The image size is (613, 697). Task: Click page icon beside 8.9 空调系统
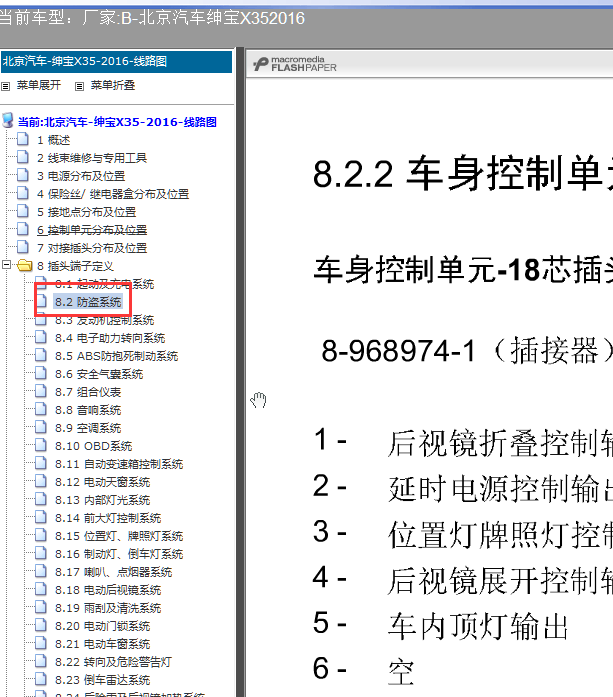click(41, 427)
